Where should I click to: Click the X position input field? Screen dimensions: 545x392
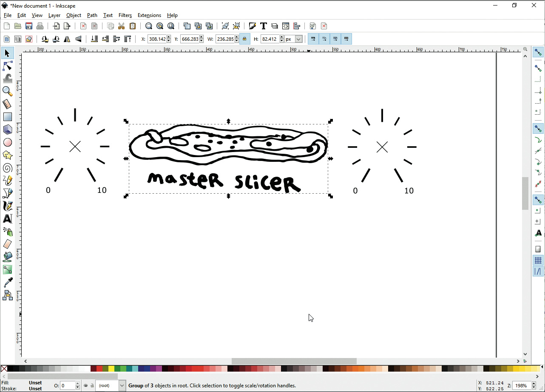point(157,39)
